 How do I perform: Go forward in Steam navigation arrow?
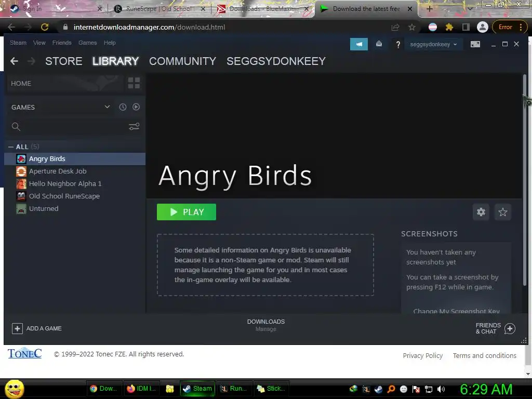click(31, 61)
